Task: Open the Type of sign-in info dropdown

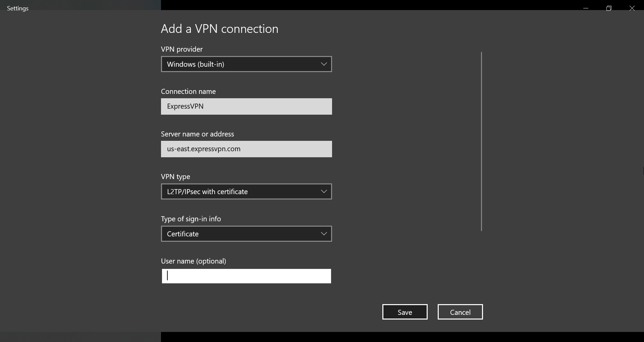Action: (x=246, y=234)
